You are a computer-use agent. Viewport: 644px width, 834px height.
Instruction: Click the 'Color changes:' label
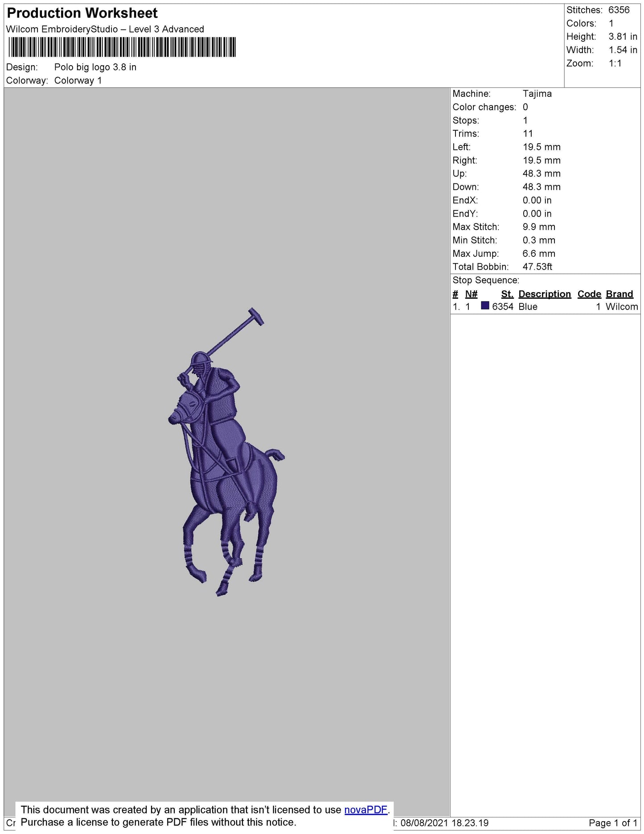[484, 107]
